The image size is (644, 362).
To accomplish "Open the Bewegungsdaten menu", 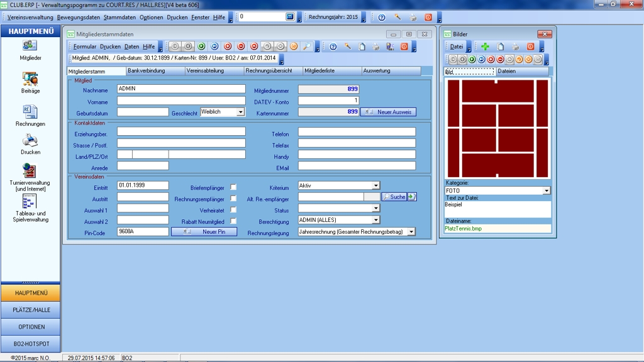I will 77,18.
